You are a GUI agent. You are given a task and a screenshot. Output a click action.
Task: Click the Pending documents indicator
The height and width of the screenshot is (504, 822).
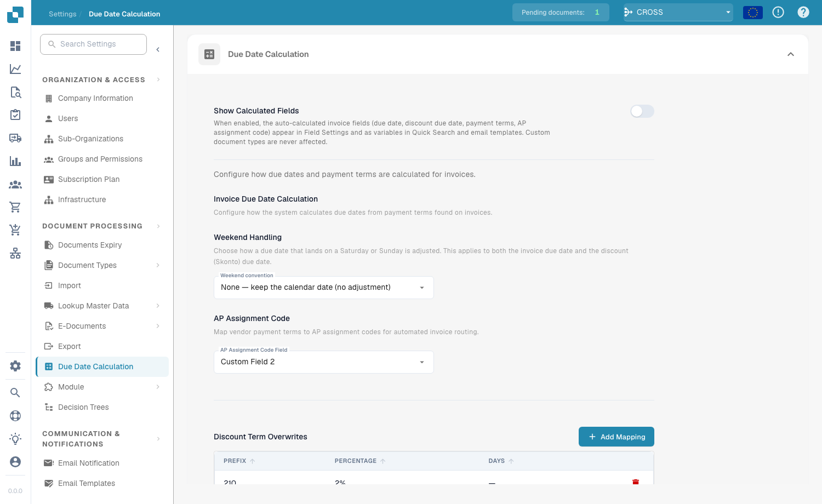click(561, 12)
